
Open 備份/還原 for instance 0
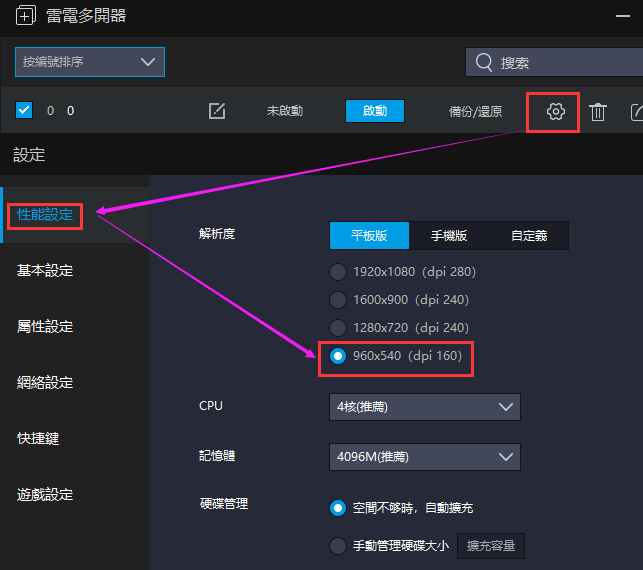pyautogui.click(x=475, y=112)
